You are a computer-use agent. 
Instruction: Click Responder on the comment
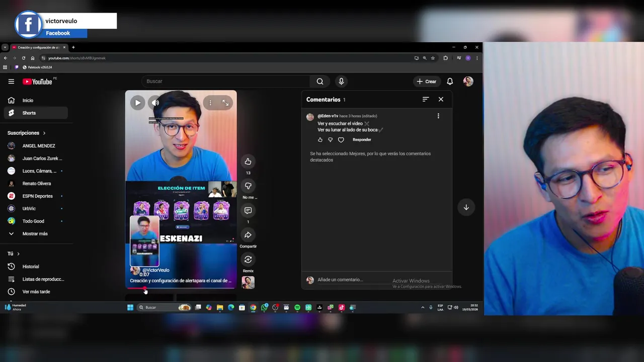click(362, 140)
